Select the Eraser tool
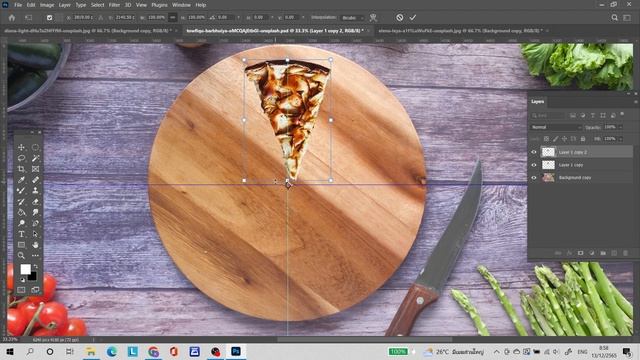 point(36,202)
